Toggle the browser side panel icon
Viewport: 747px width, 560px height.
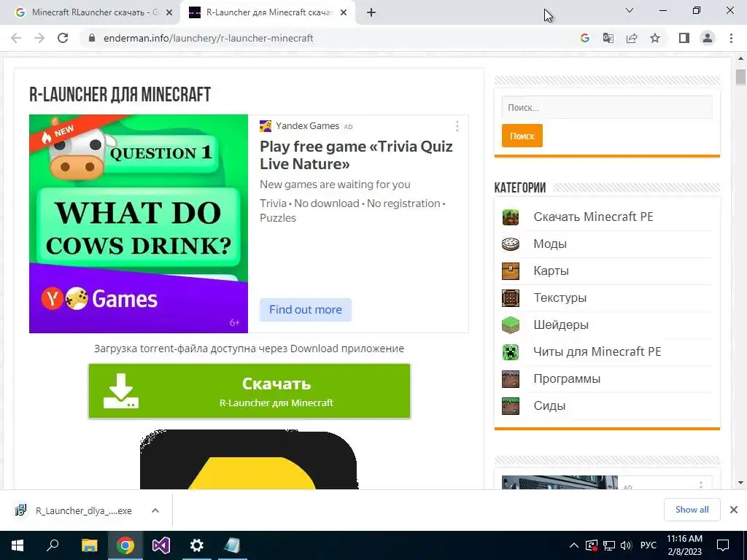coord(684,38)
